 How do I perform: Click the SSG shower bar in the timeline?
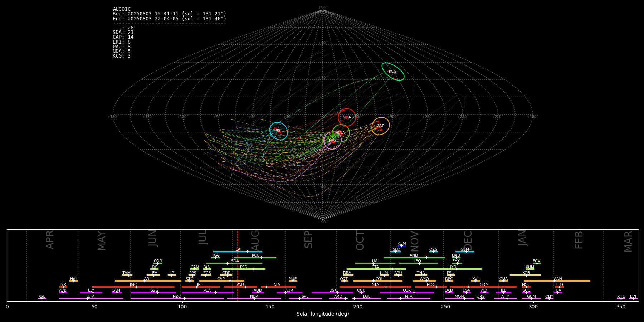tap(153, 293)
